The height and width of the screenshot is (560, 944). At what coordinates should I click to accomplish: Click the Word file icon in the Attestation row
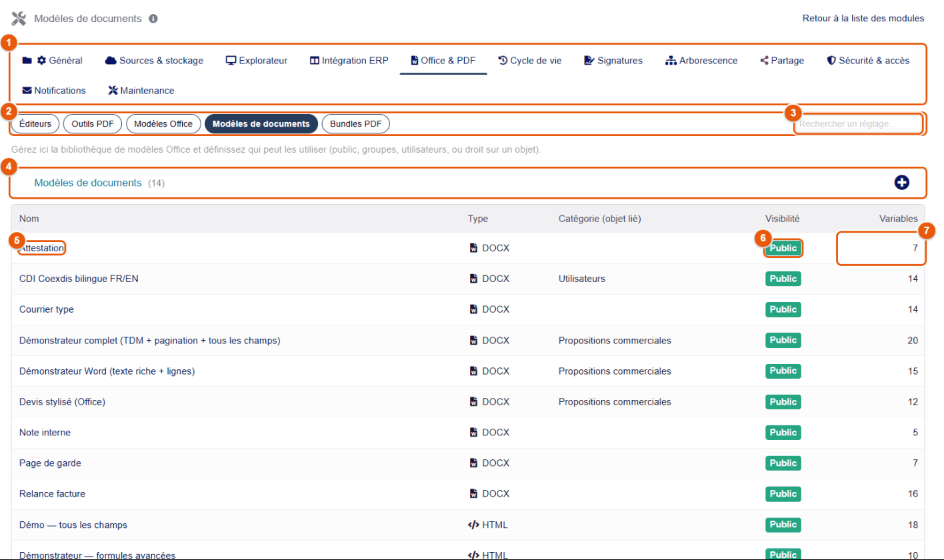tap(473, 248)
